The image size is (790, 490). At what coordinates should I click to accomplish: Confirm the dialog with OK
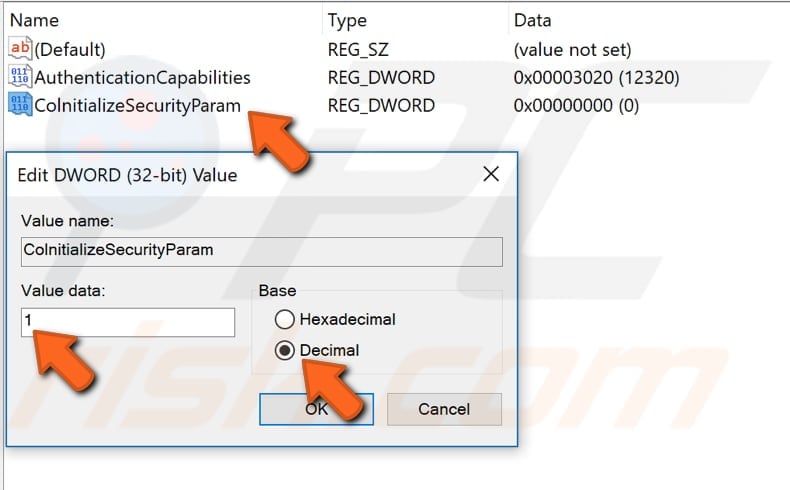click(316, 409)
